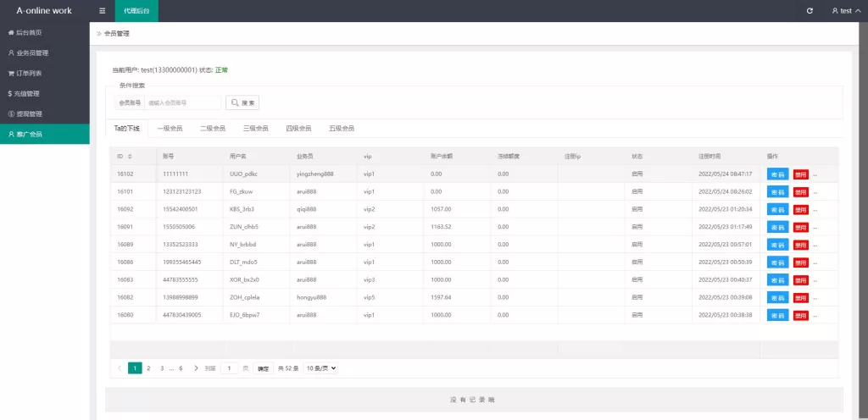The width and height of the screenshot is (868, 420).
Task: Click the sidebar collapse hamburger icon
Action: pyautogui.click(x=103, y=11)
